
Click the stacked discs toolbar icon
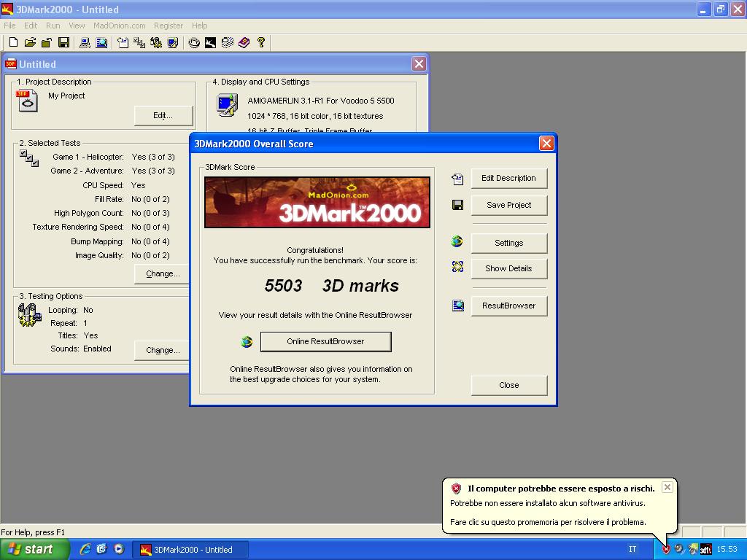click(x=228, y=43)
